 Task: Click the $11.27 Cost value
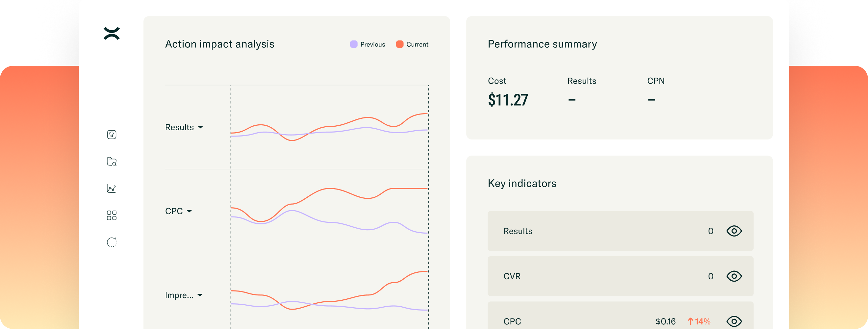[508, 100]
